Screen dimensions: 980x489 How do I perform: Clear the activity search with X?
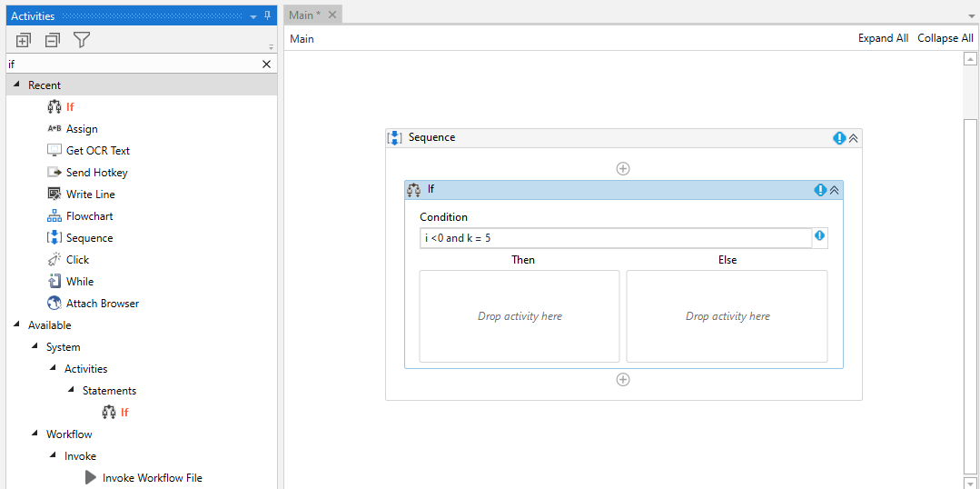[x=266, y=65]
